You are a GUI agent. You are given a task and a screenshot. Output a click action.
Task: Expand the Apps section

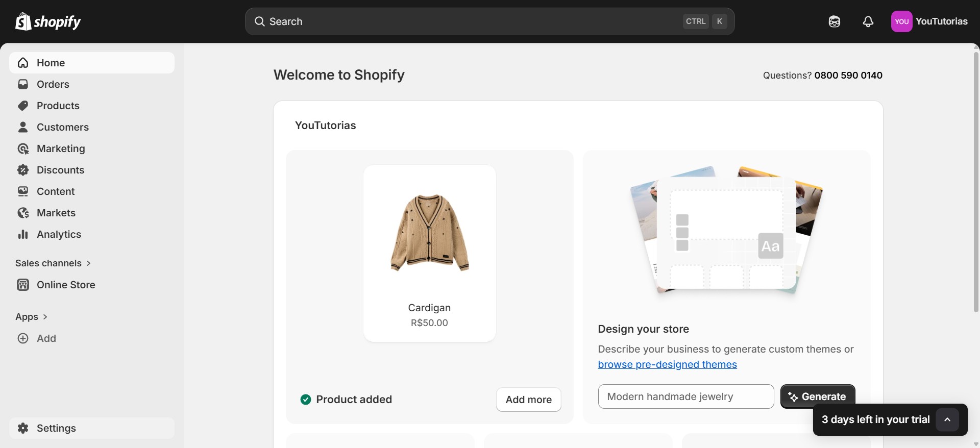pyautogui.click(x=32, y=317)
